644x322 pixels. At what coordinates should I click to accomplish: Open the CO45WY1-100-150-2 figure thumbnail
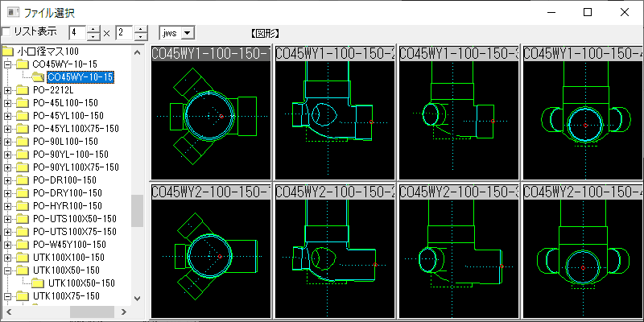click(335, 113)
